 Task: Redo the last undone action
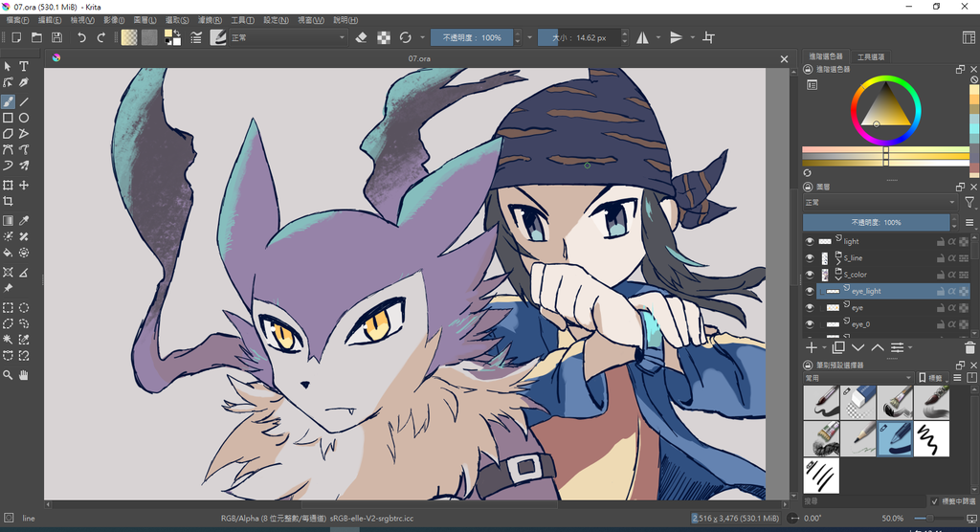pos(101,37)
